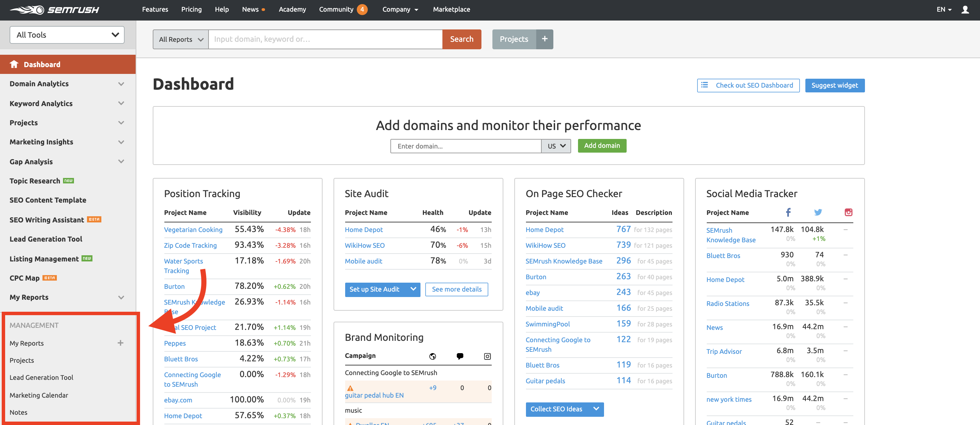Open guitar pedal hub EN campaign
980x425 pixels.
pos(374,395)
